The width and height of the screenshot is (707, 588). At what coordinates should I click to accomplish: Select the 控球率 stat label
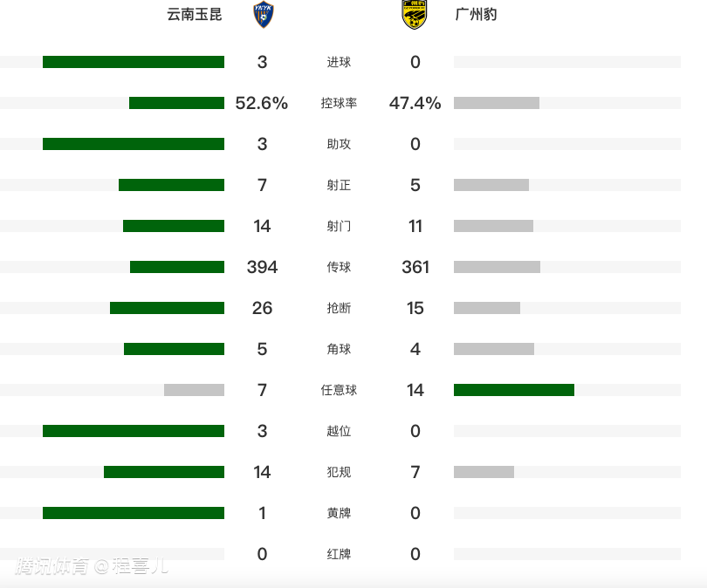(339, 103)
